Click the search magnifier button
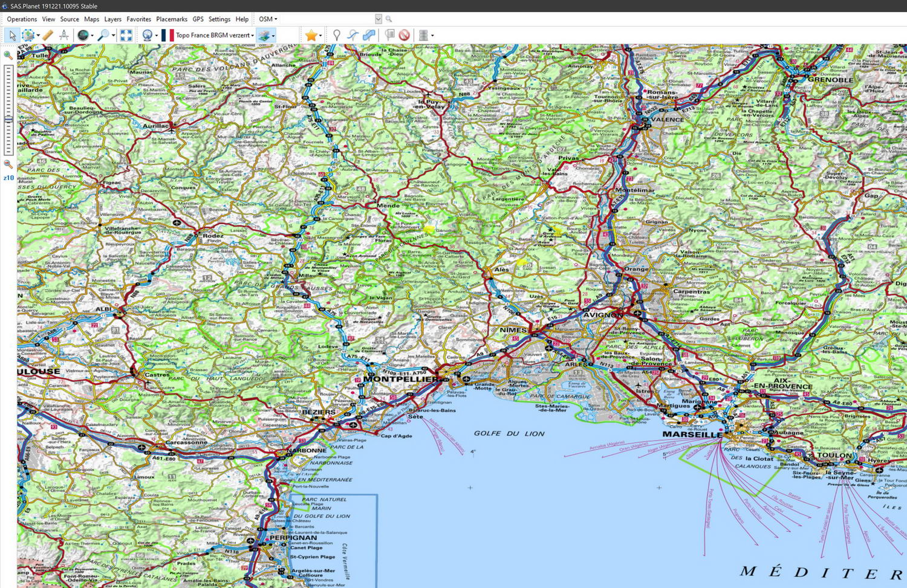 [389, 19]
